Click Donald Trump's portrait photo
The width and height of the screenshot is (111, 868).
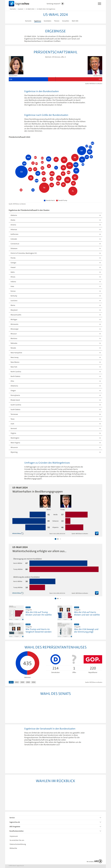click(x=95, y=65)
